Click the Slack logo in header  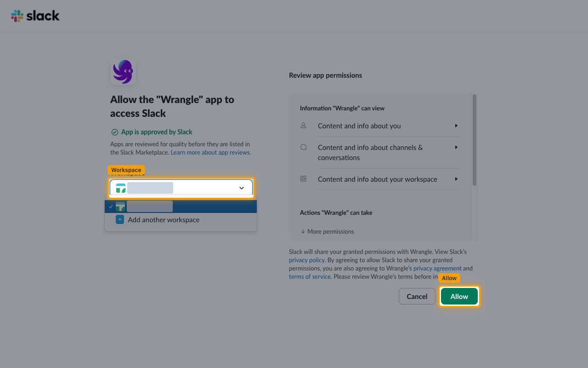[35, 16]
